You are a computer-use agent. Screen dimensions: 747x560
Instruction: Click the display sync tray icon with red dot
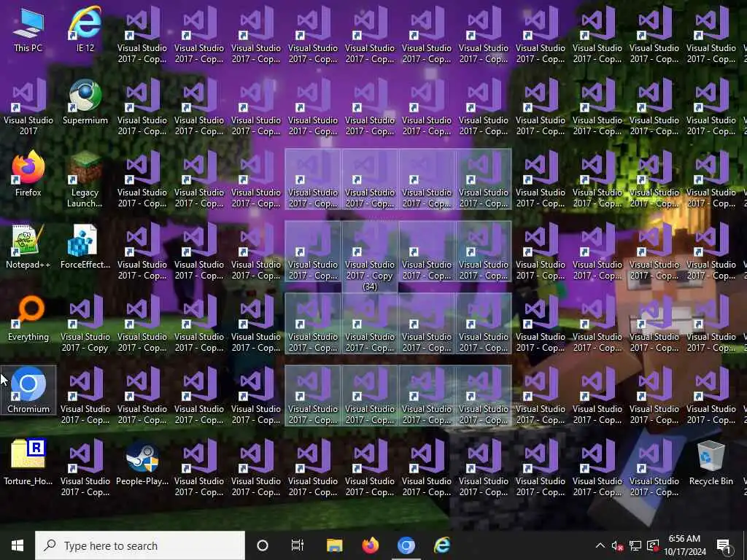[x=653, y=546]
